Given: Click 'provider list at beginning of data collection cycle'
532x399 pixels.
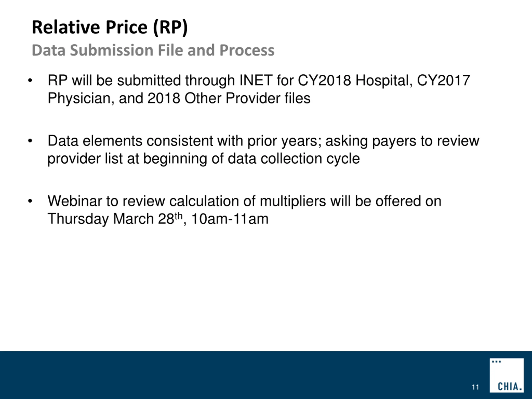Looking at the screenshot, I should (x=203, y=159).
